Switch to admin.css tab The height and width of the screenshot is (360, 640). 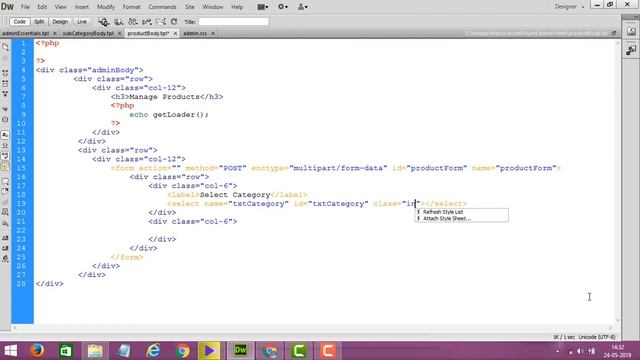195,33
